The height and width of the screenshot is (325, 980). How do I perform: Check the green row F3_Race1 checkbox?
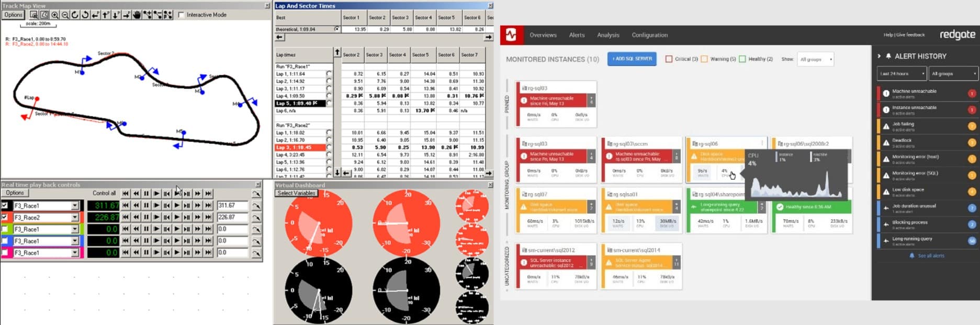click(5, 229)
